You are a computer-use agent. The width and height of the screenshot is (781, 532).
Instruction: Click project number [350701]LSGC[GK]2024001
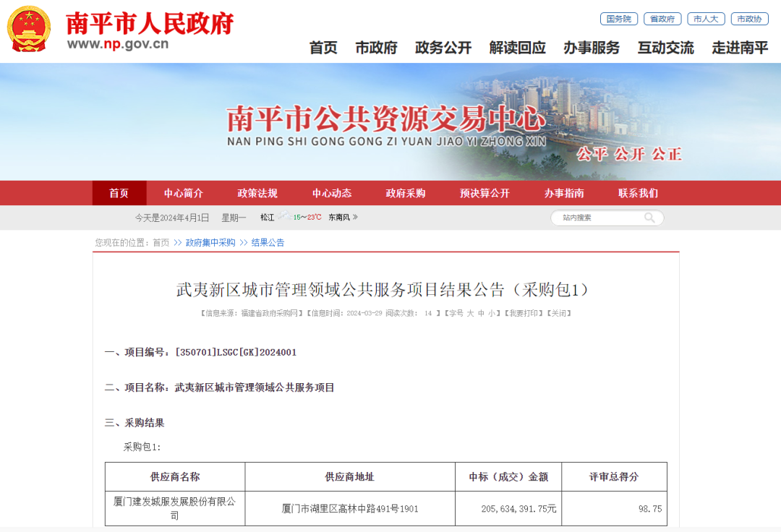click(236, 352)
